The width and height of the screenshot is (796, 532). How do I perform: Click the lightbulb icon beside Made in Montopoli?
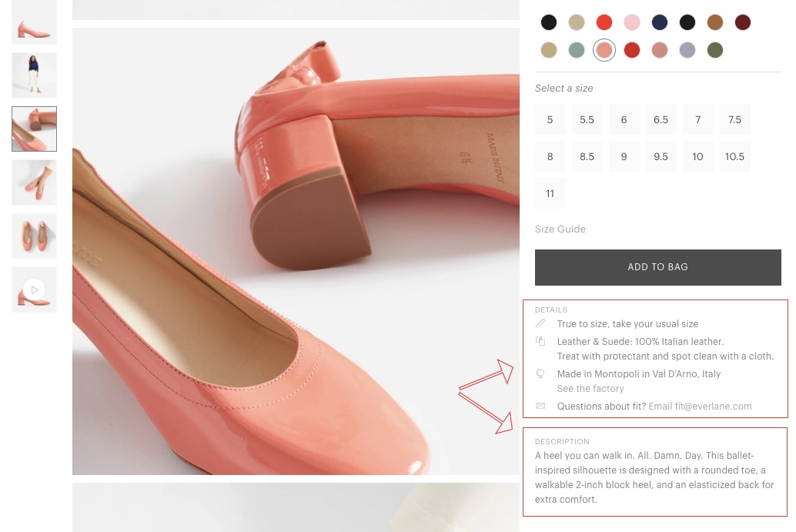click(540, 373)
